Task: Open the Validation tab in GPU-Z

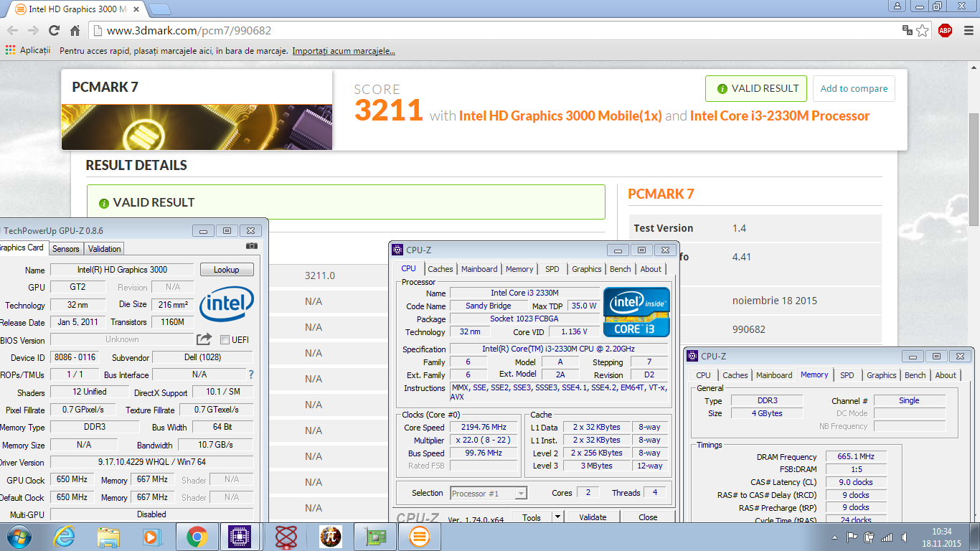Action: 105,248
